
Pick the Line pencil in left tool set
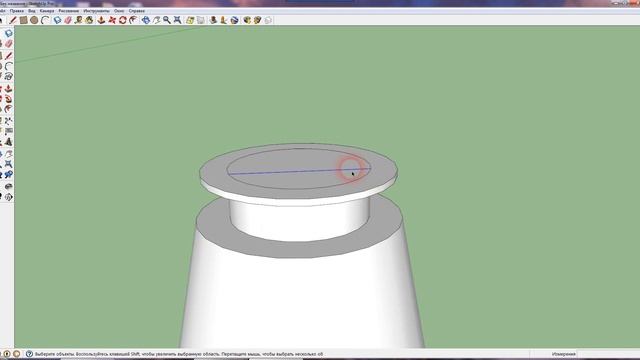click(9, 56)
